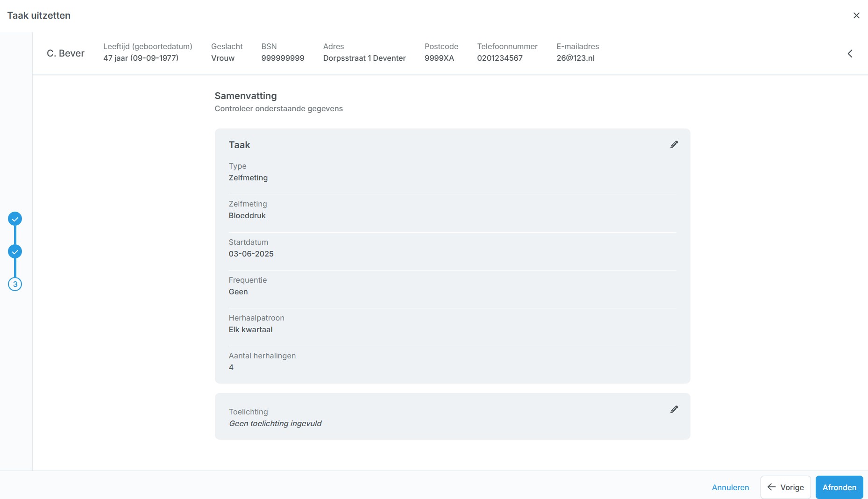Close the Taak uitzetten dialog

(x=856, y=15)
